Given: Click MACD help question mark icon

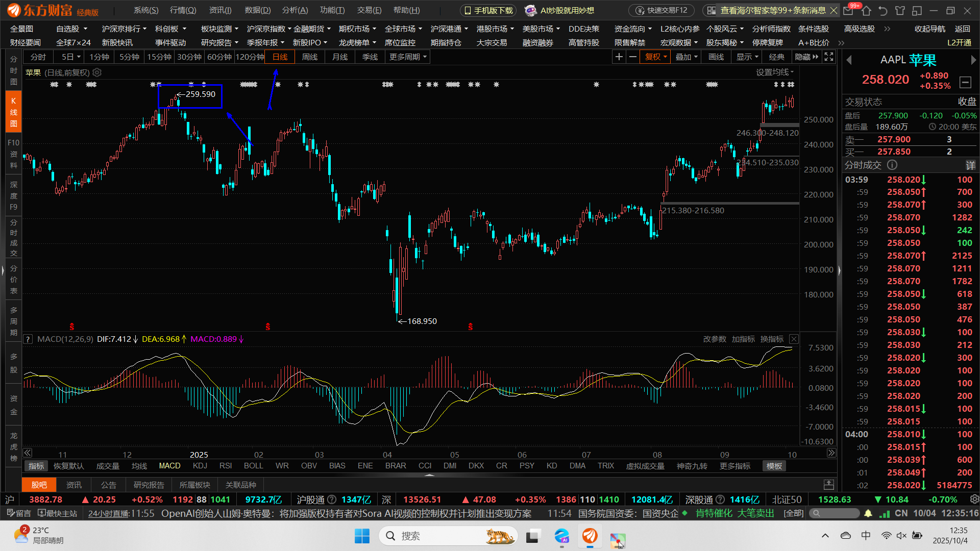Looking at the screenshot, I should (28, 339).
